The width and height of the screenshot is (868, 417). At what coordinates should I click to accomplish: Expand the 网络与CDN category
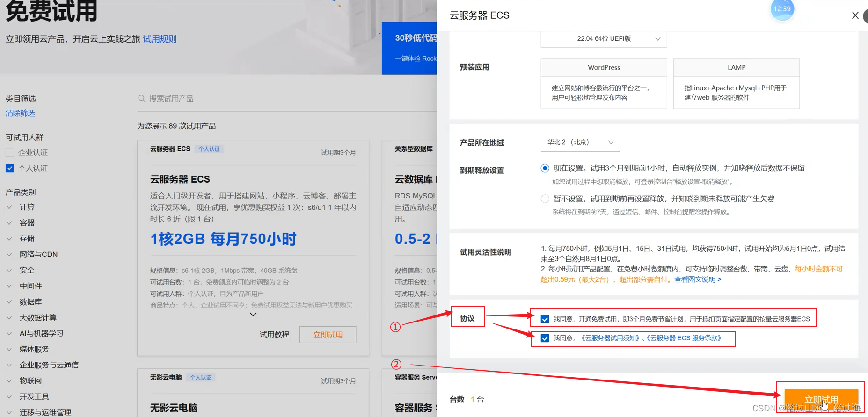tap(9, 254)
